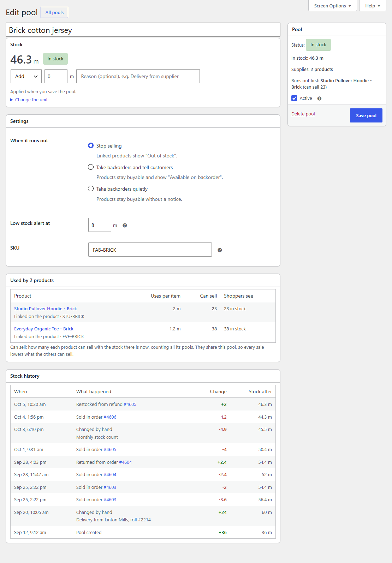Click help icon next to Active checkbox
392x563 pixels.
pos(319,98)
